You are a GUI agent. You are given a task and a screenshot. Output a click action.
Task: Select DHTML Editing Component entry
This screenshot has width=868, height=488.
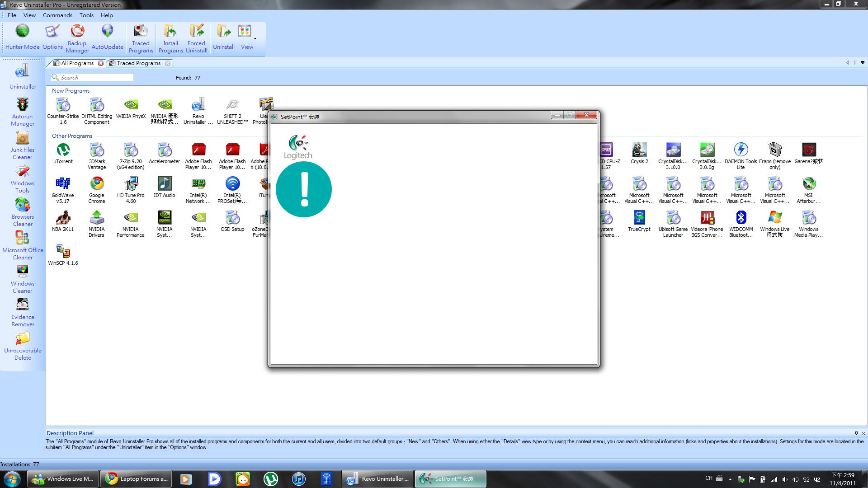click(97, 111)
